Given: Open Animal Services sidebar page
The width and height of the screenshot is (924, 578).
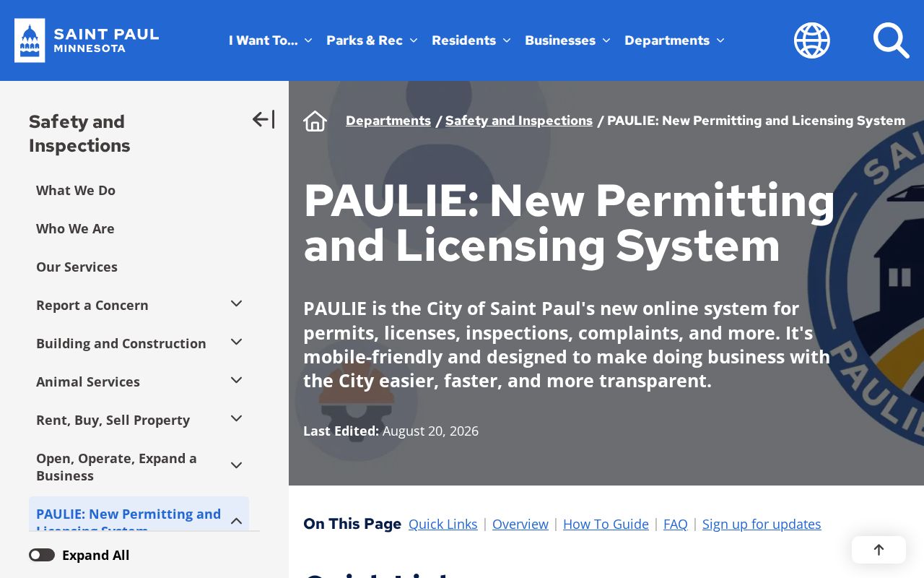Looking at the screenshot, I should tap(88, 381).
